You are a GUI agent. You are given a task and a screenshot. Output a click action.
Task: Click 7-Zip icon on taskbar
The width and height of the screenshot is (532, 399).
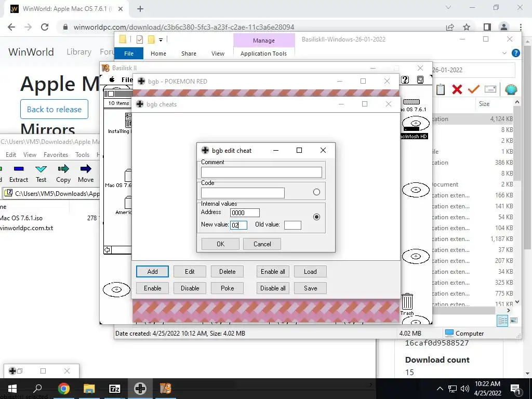(114, 389)
